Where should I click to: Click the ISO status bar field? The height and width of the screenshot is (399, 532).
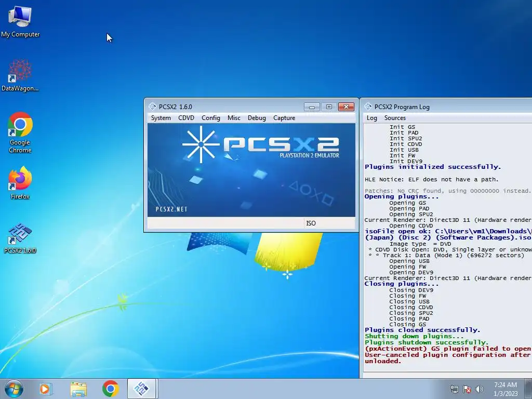(329, 223)
